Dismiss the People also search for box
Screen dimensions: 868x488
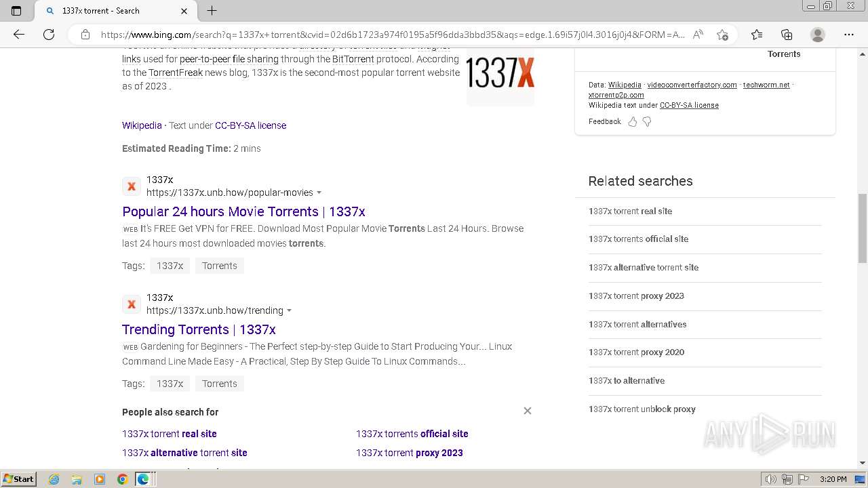coord(528,411)
